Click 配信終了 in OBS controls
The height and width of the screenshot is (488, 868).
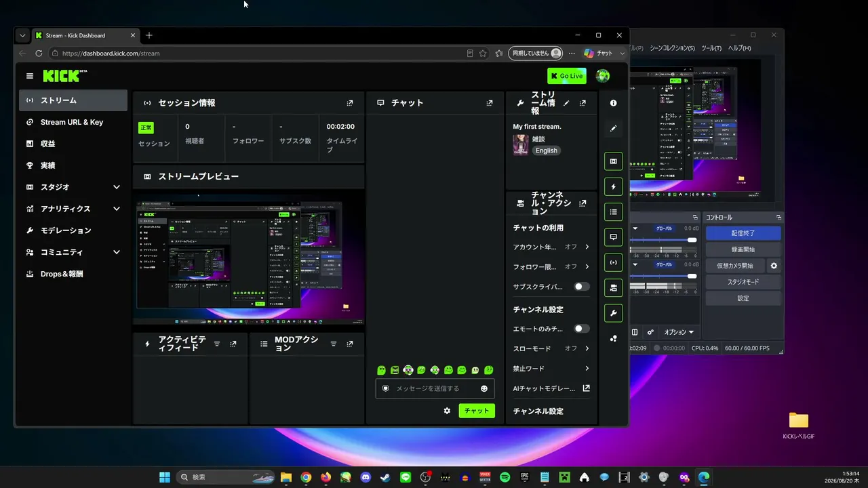743,233
